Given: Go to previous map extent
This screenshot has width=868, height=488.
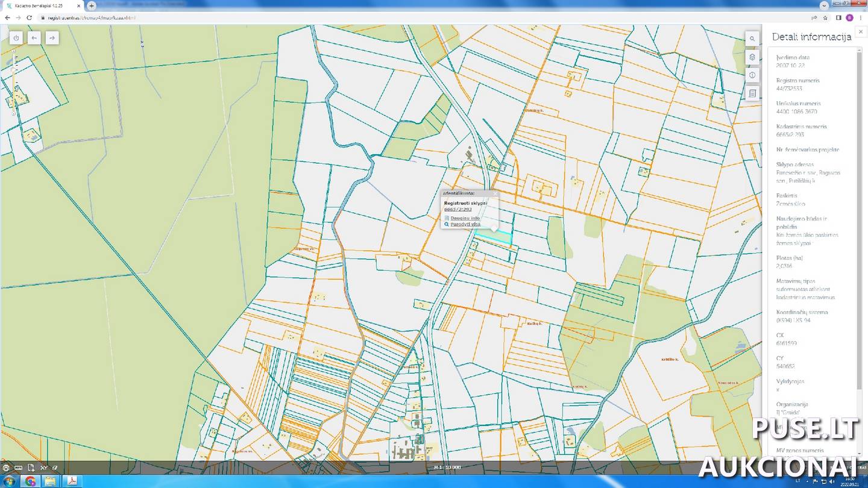Looking at the screenshot, I should [34, 38].
